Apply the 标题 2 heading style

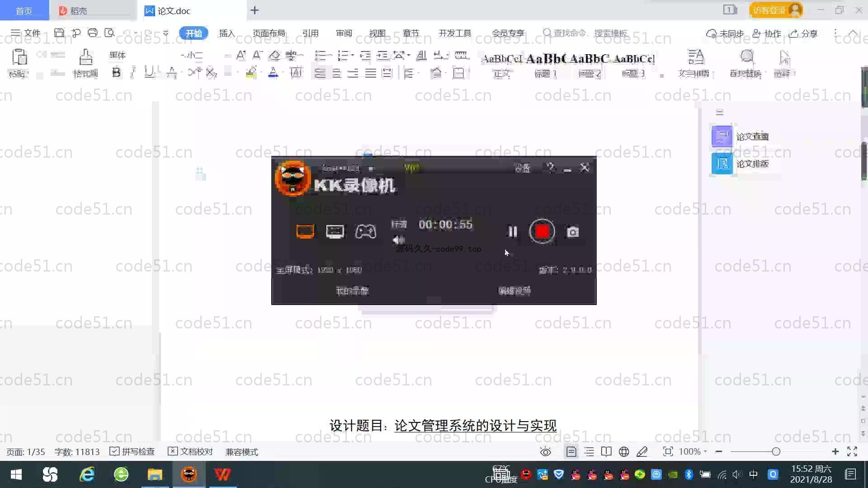point(590,65)
